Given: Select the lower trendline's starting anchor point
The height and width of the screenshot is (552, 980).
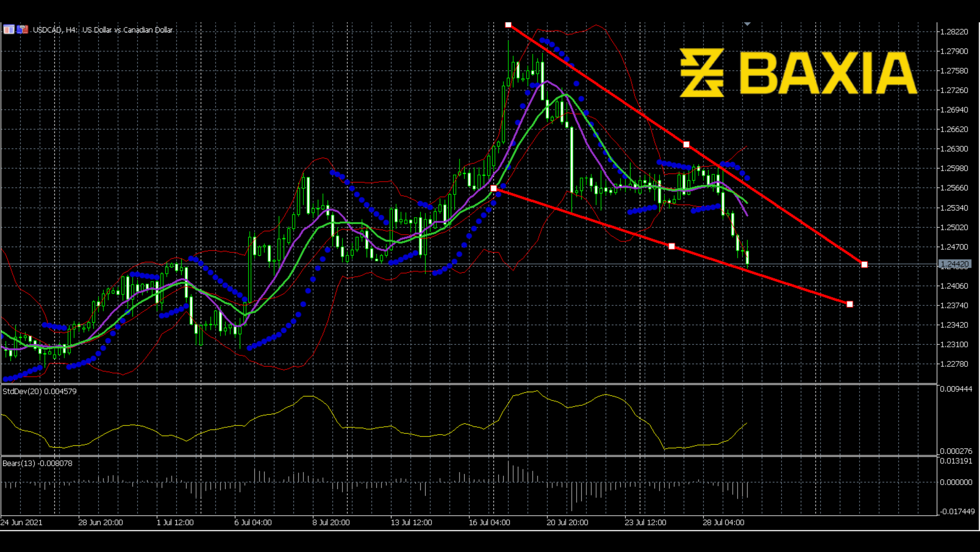Looking at the screenshot, I should click(493, 189).
